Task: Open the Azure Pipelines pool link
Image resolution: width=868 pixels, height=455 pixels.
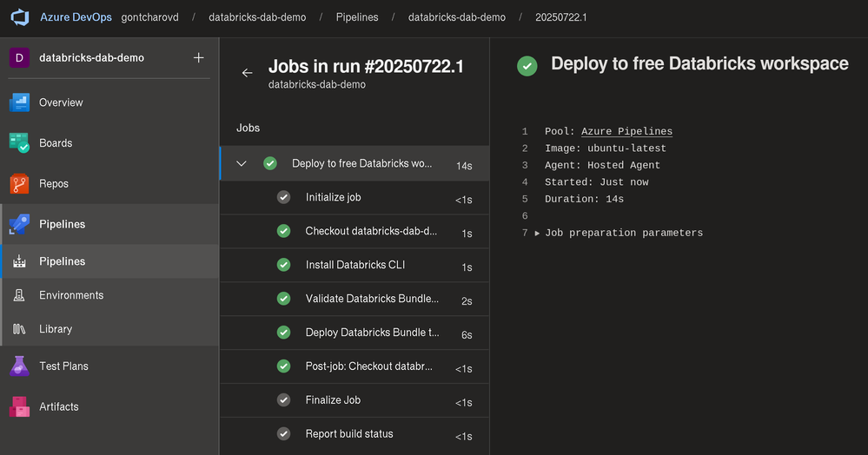Action: [626, 131]
